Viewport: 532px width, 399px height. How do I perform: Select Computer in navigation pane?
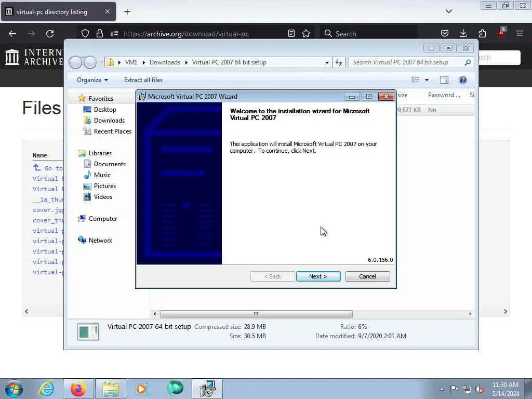point(102,219)
